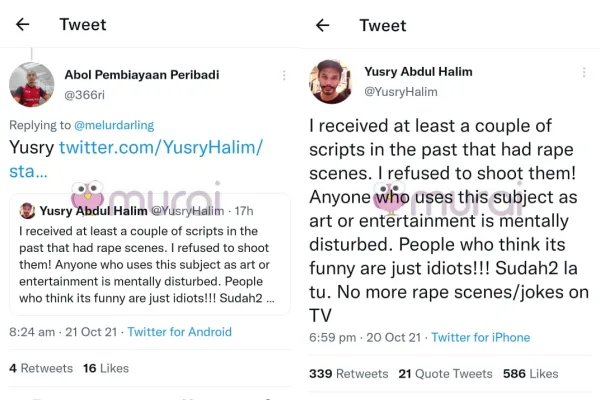
Task: Tap the small avatar in the quoted tweet
Action: click(28, 211)
